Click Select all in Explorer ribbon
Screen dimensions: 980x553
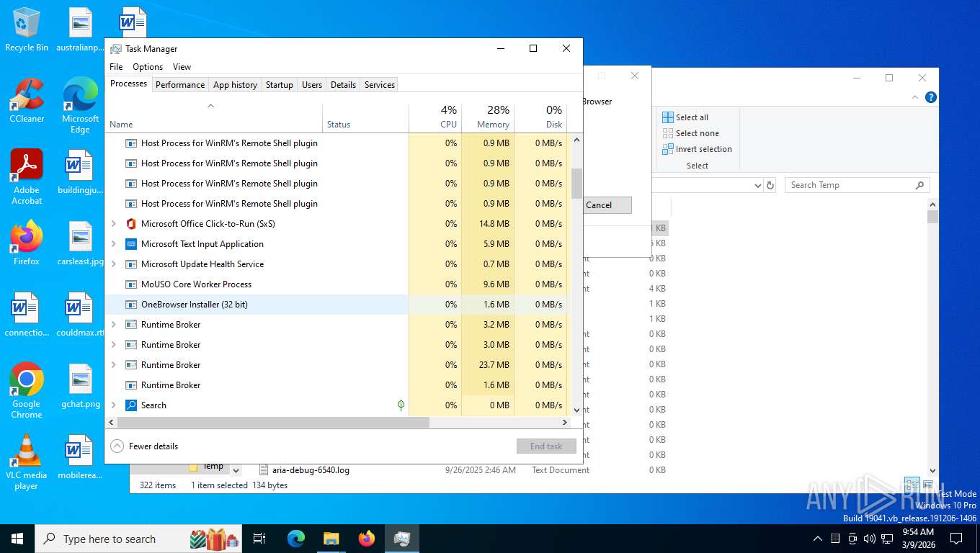pos(686,117)
